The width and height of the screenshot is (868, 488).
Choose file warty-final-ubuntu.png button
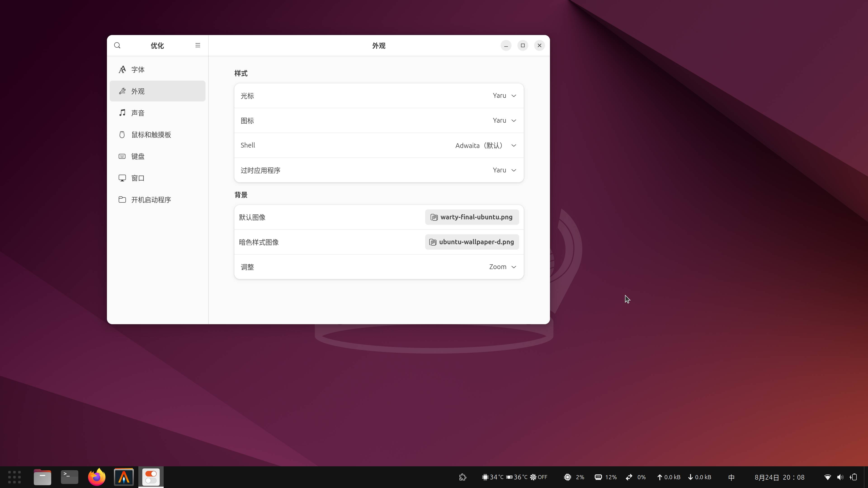pos(472,217)
